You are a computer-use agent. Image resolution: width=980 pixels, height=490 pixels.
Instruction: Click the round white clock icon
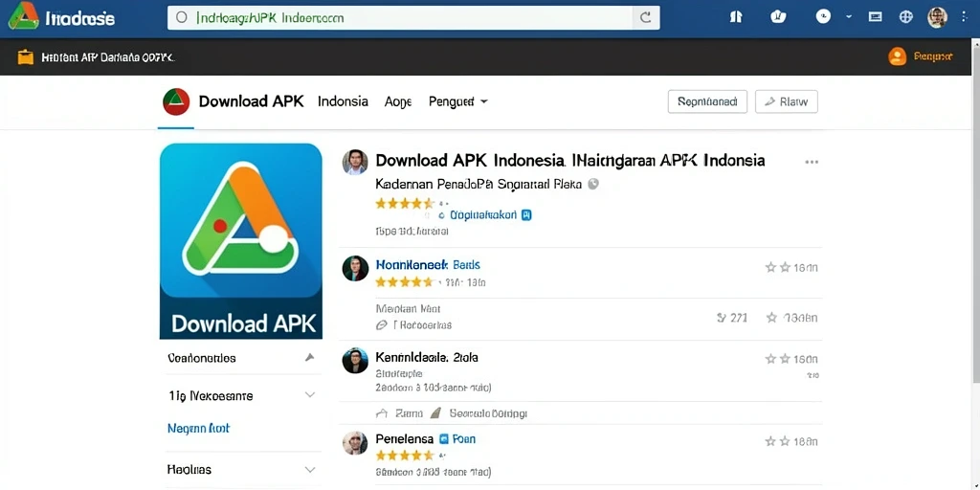pyautogui.click(x=824, y=17)
